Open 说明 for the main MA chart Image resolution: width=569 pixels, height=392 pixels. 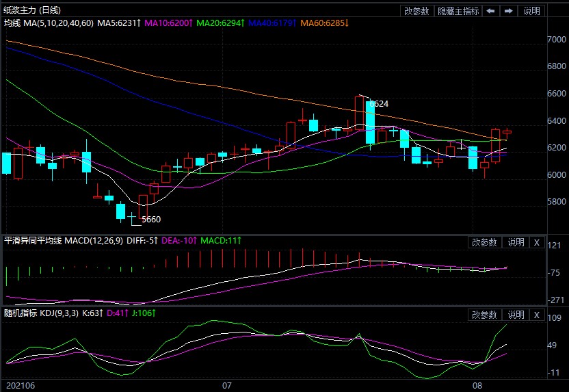tap(531, 11)
